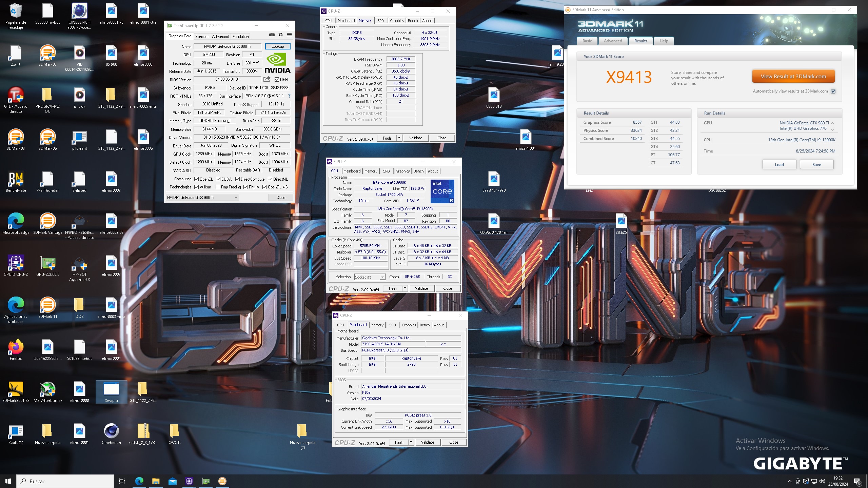Open Tools dropdown arrow in CPU-Z Mainboard window
Image resolution: width=868 pixels, height=488 pixels.
coord(411,442)
